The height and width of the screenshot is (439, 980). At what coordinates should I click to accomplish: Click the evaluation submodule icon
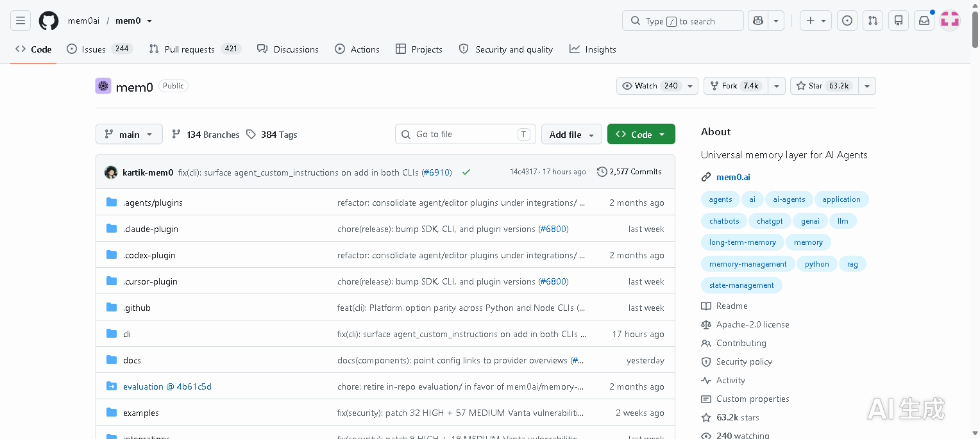point(112,386)
